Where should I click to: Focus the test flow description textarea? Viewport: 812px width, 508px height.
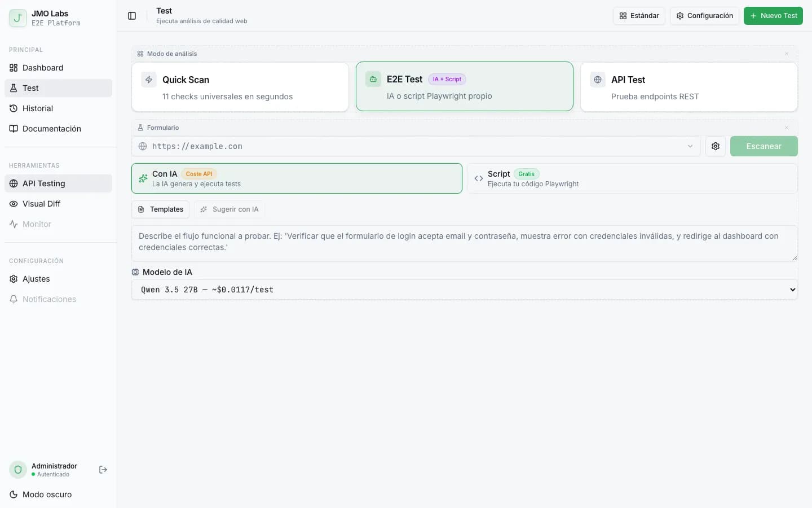click(464, 243)
